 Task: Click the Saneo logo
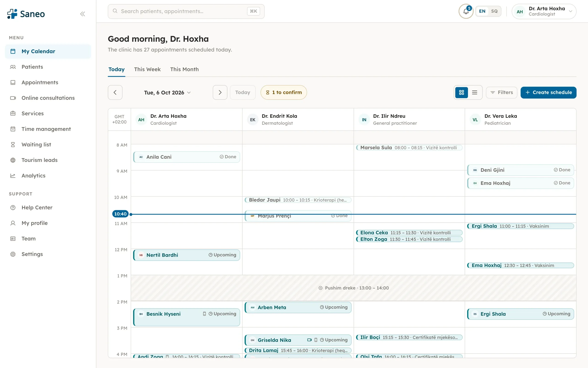click(x=26, y=14)
